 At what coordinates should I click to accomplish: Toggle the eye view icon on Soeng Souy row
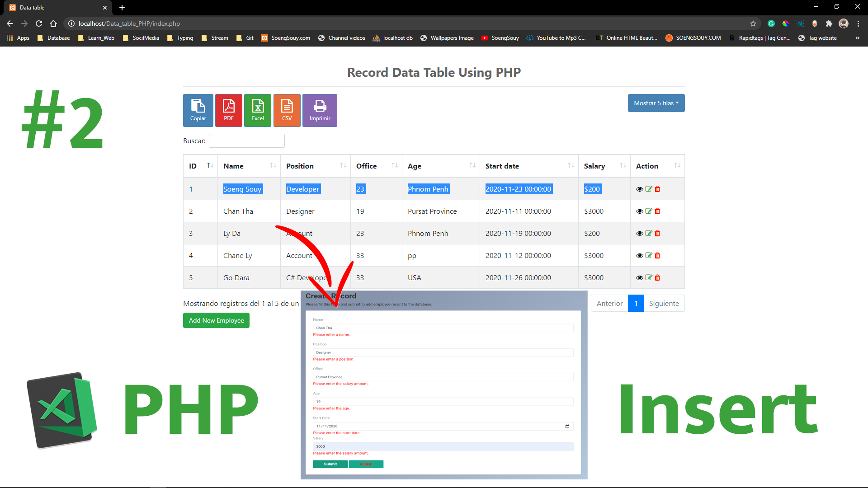tap(639, 189)
